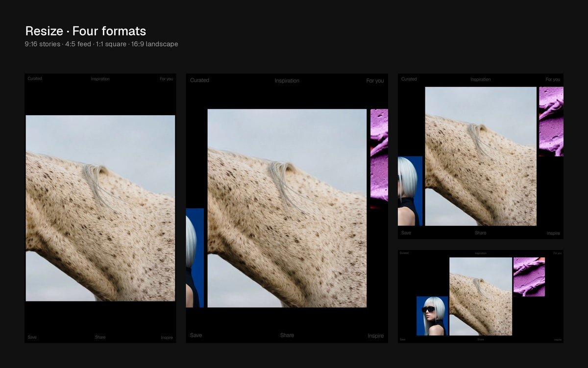
Task: Click Save in the tall stories frame
Action: [32, 337]
